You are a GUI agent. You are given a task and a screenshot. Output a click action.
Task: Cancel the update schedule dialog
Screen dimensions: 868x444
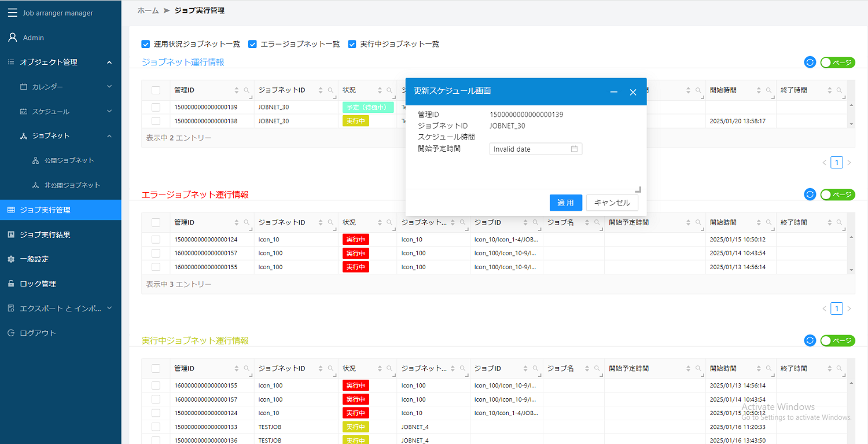[x=612, y=203]
